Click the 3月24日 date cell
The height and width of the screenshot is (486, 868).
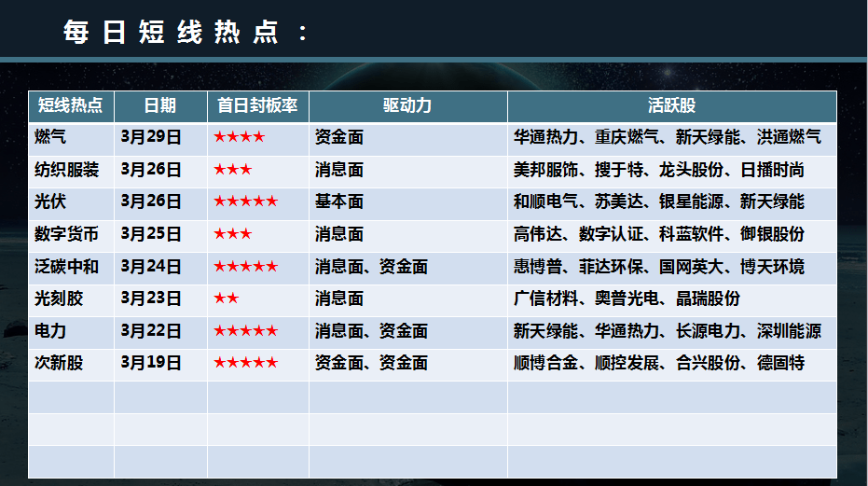pos(160,267)
